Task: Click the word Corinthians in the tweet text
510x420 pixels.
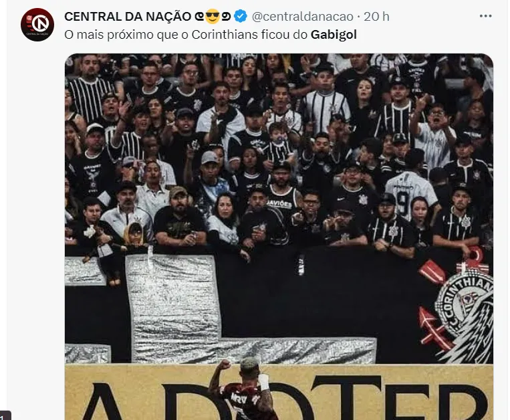Action: 225,35
